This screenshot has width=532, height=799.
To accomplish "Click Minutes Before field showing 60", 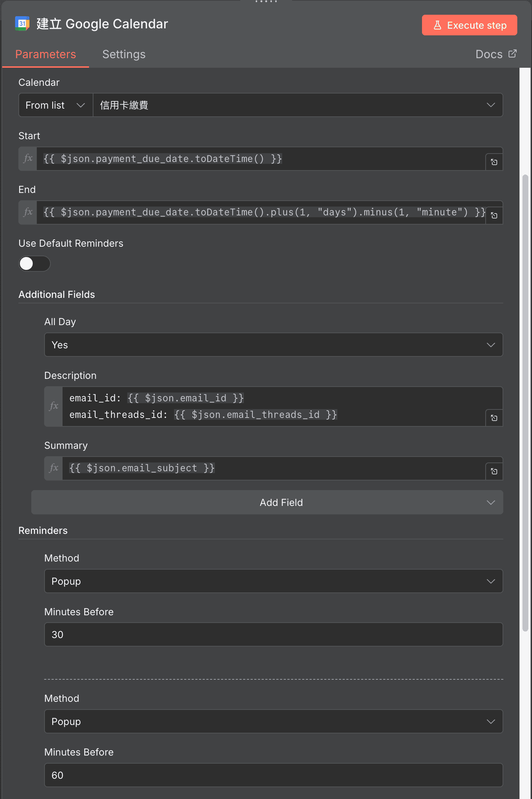I will [x=273, y=775].
